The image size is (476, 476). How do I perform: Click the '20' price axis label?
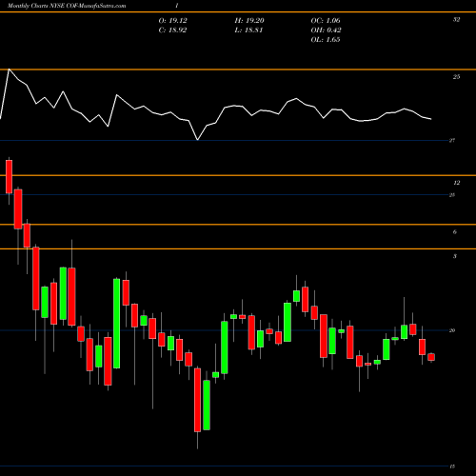coord(452,330)
